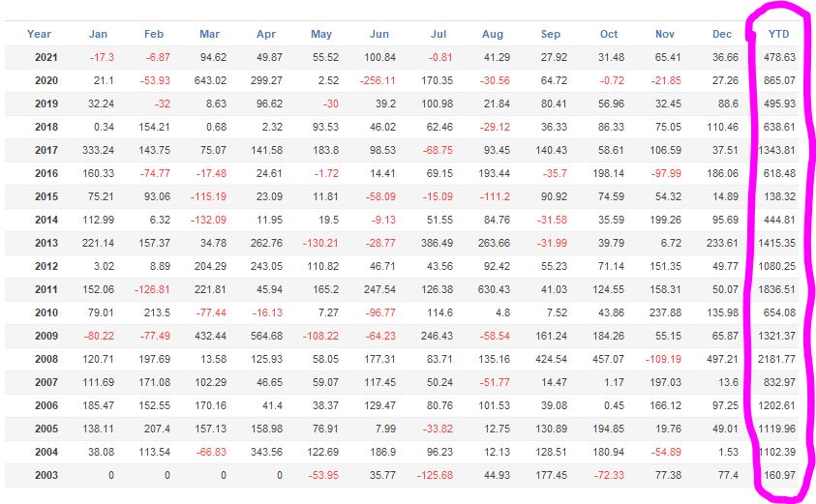Click the 2013 YTD value 1415.35
Image resolution: width=816 pixels, height=504 pixels.
point(777,243)
